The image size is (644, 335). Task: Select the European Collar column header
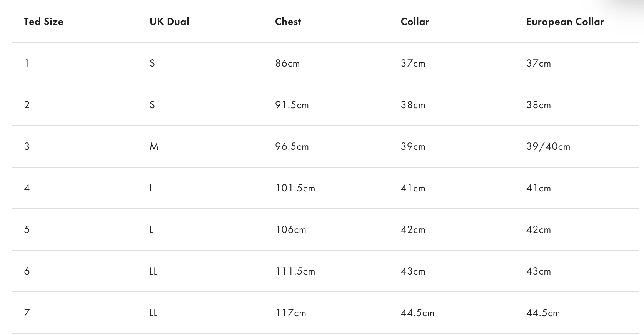(565, 22)
